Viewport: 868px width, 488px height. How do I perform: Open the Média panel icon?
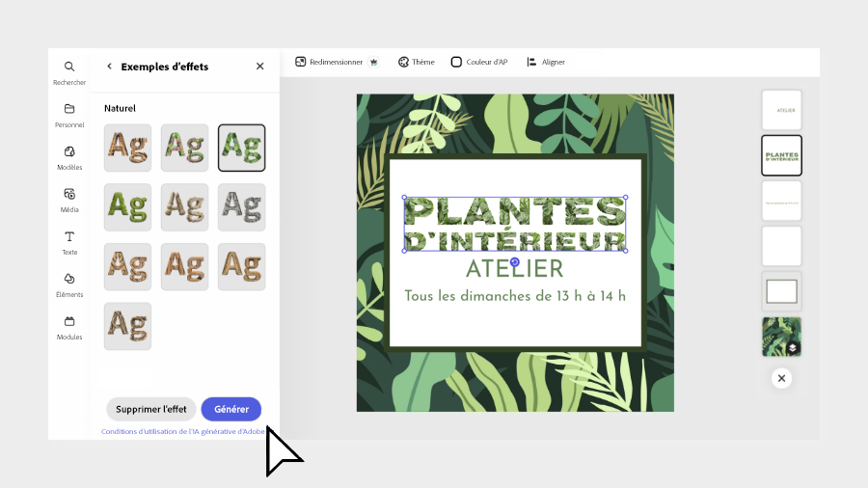69,194
